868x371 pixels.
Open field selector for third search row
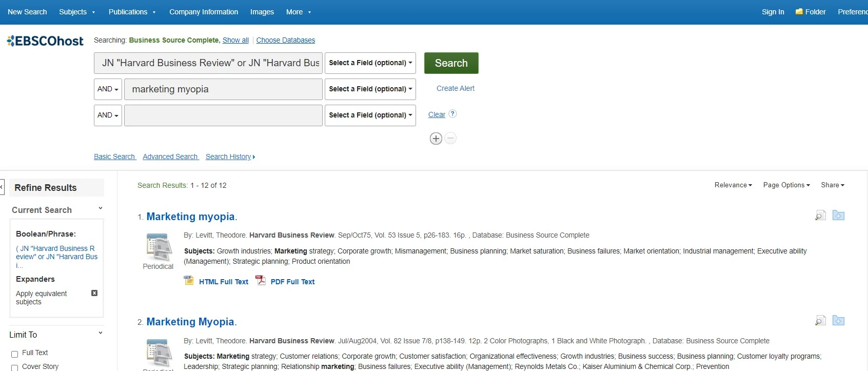370,115
